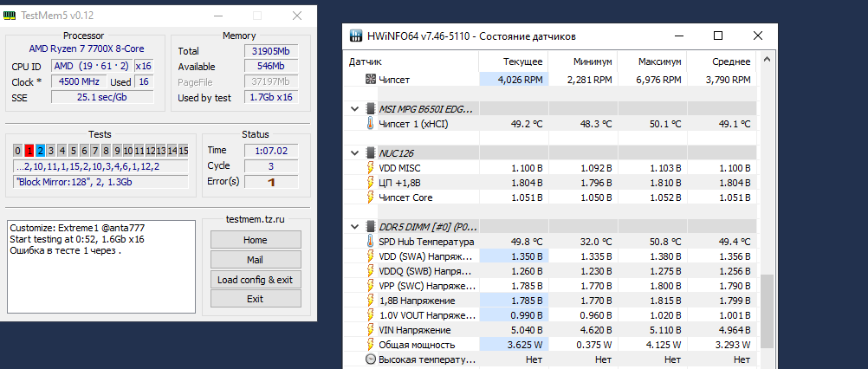
Task: Click the Used by test 1.7Gb x16 field
Action: click(x=271, y=98)
